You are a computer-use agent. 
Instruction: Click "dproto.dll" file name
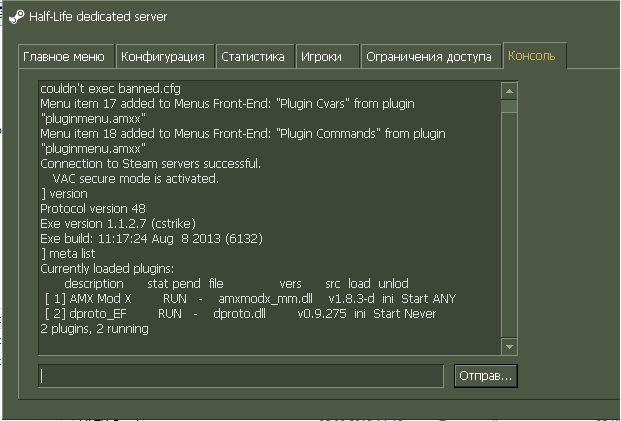[239, 313]
